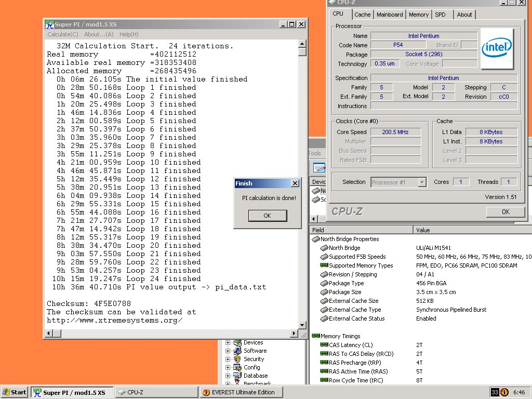
Task: Open the Calculate(C) menu in Super PI
Action: tap(63, 34)
